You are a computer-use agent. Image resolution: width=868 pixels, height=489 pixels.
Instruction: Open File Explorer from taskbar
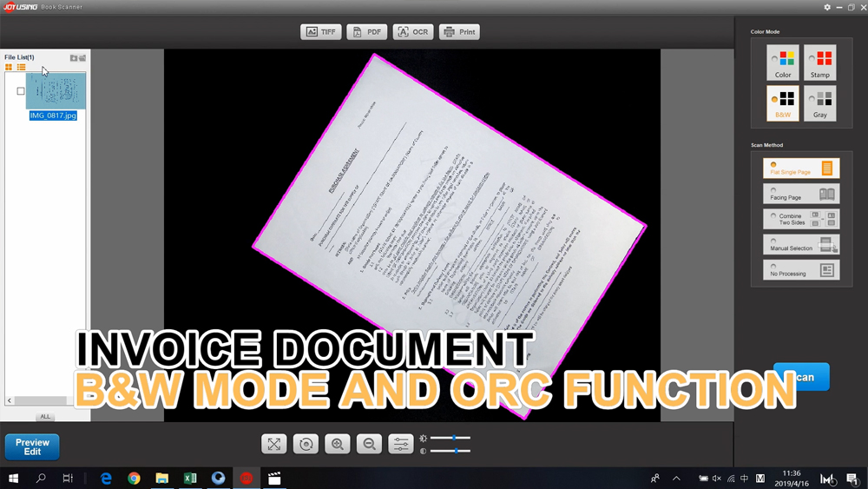(161, 478)
